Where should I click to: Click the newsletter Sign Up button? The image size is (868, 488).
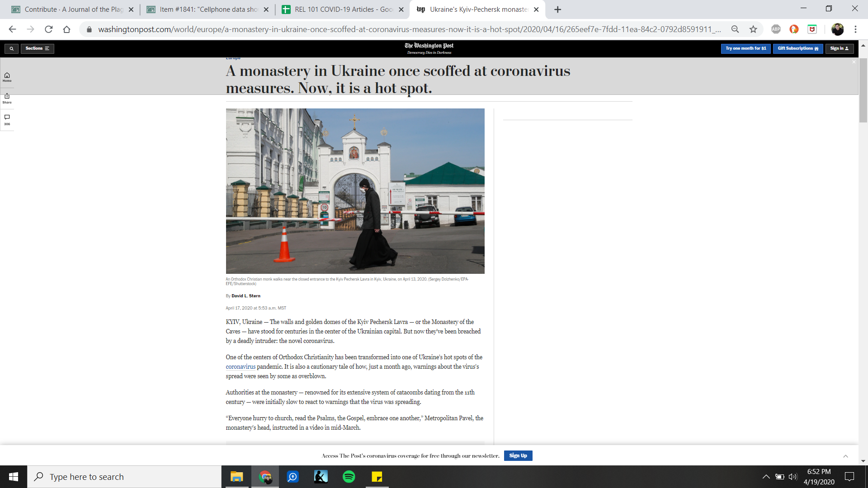(x=518, y=455)
